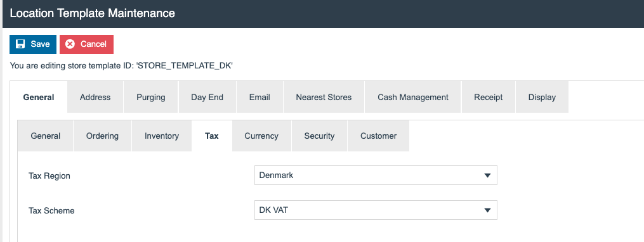Click the Tax Scheme label

pyautogui.click(x=51, y=211)
